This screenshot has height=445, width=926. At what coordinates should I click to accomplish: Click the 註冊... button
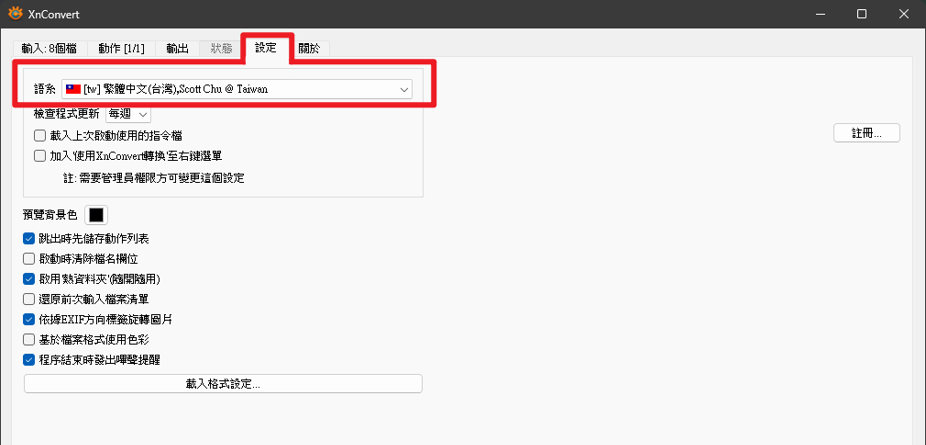[x=866, y=133]
